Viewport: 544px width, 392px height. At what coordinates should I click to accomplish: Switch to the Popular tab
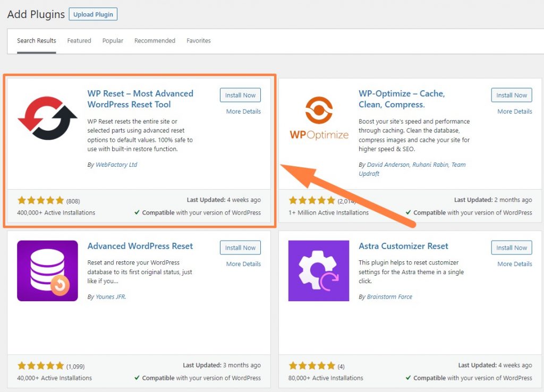click(113, 40)
